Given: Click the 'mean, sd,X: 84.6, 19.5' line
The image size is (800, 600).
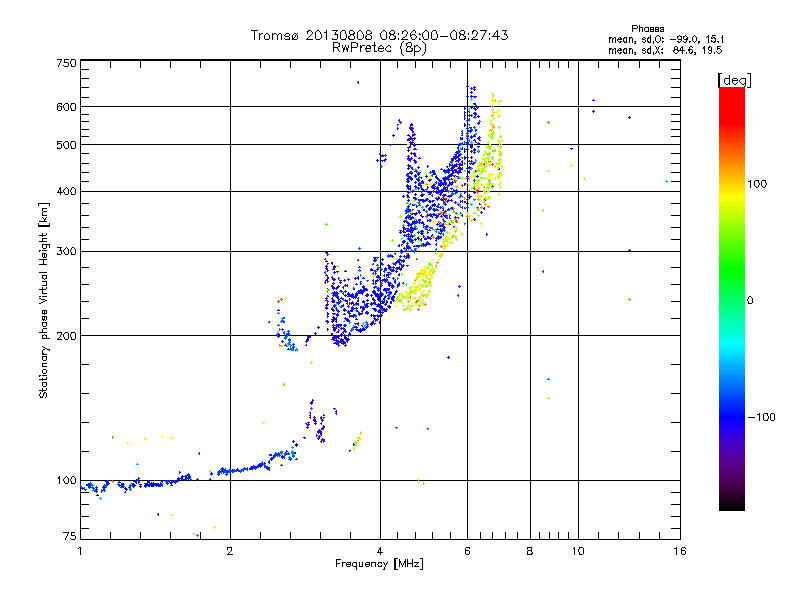Looking at the screenshot, I should click(x=665, y=50).
